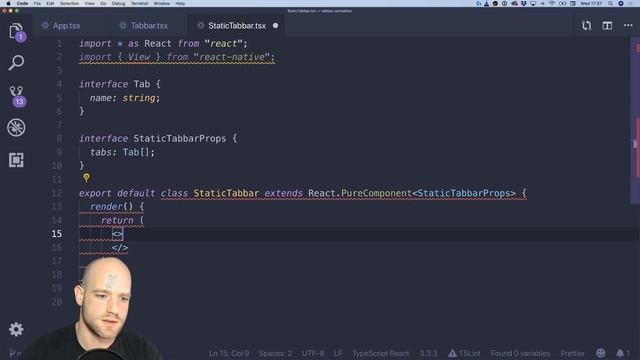Open the editor More Actions ellipsis

[628, 26]
